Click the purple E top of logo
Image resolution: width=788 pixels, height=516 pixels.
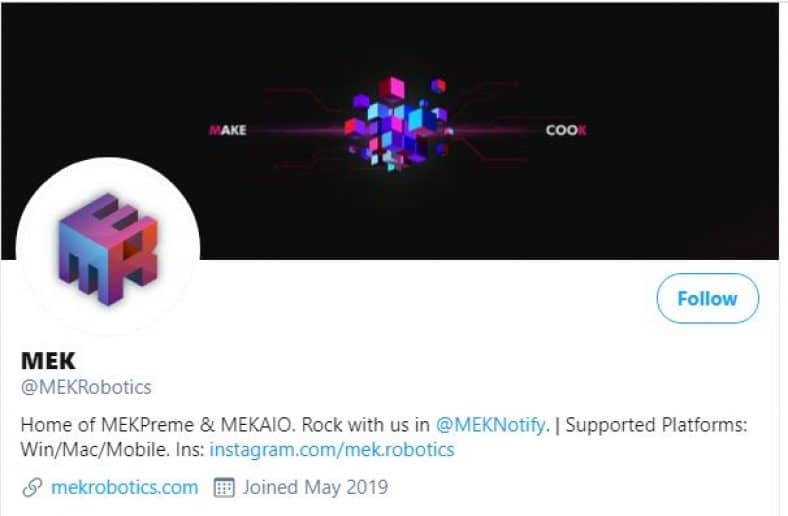point(108,214)
